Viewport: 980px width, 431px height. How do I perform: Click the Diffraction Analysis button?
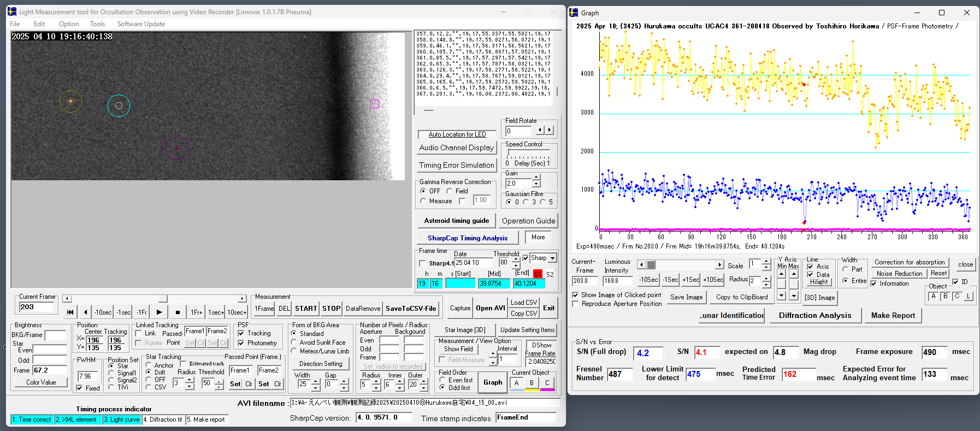814,316
